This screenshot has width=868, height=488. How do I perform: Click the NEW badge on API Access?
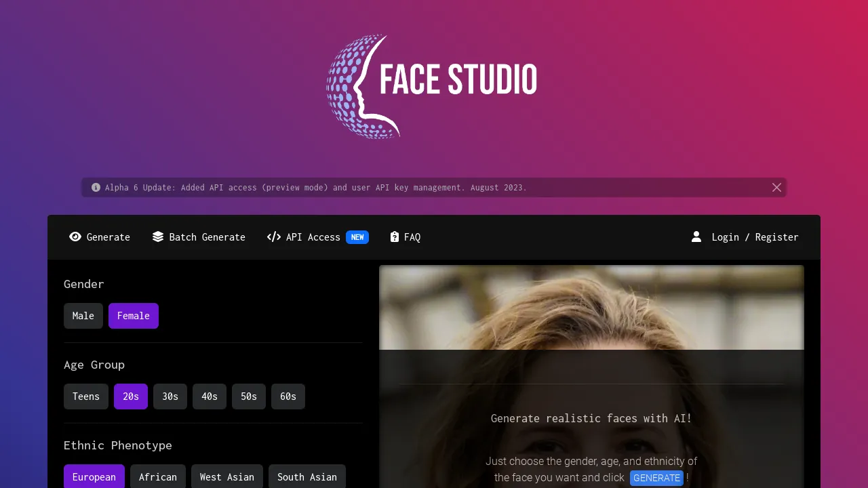tap(357, 237)
